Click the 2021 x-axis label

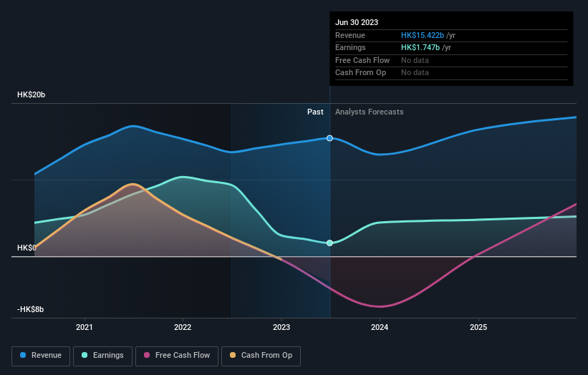(85, 328)
